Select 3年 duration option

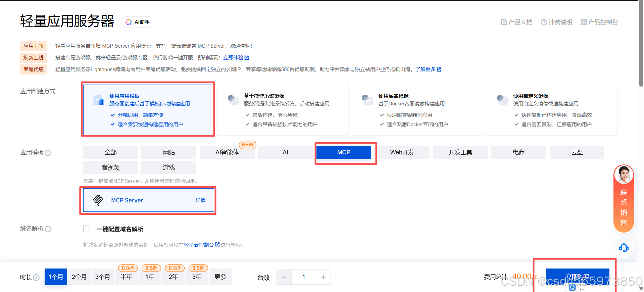click(x=197, y=277)
